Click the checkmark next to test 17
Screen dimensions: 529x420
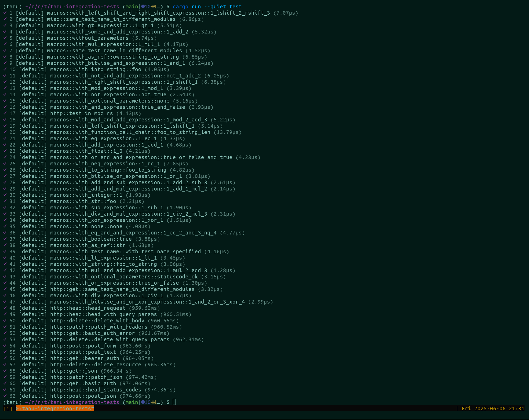pyautogui.click(x=5, y=113)
